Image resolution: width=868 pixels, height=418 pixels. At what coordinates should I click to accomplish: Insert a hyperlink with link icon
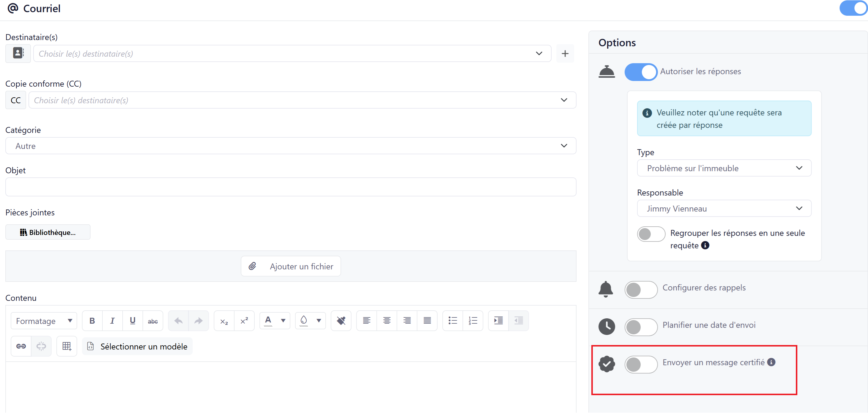click(21, 346)
